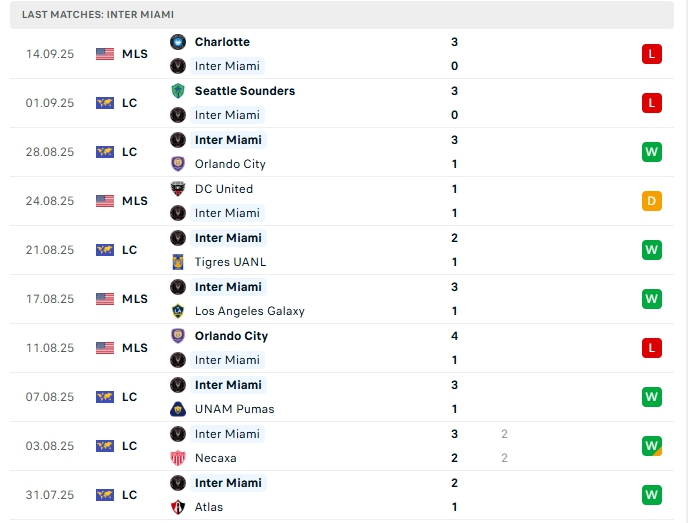
Task: Click the red L badge for Charlotte match
Action: coord(652,54)
